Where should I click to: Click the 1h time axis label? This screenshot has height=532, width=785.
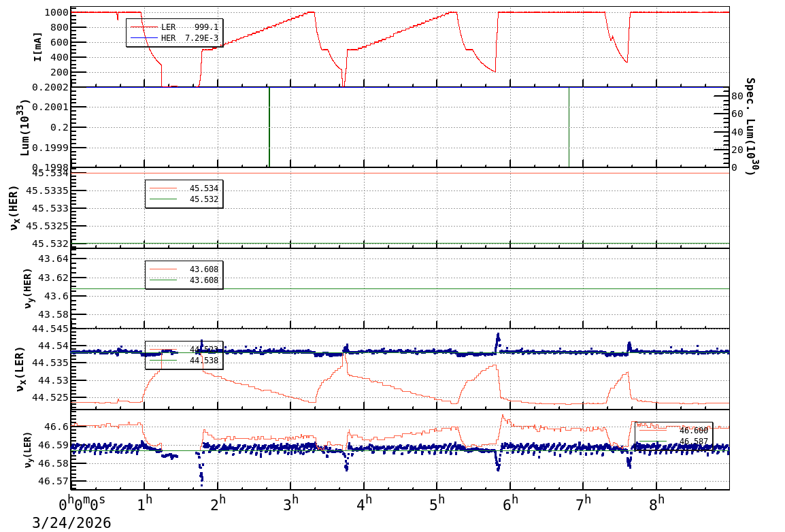point(145,503)
